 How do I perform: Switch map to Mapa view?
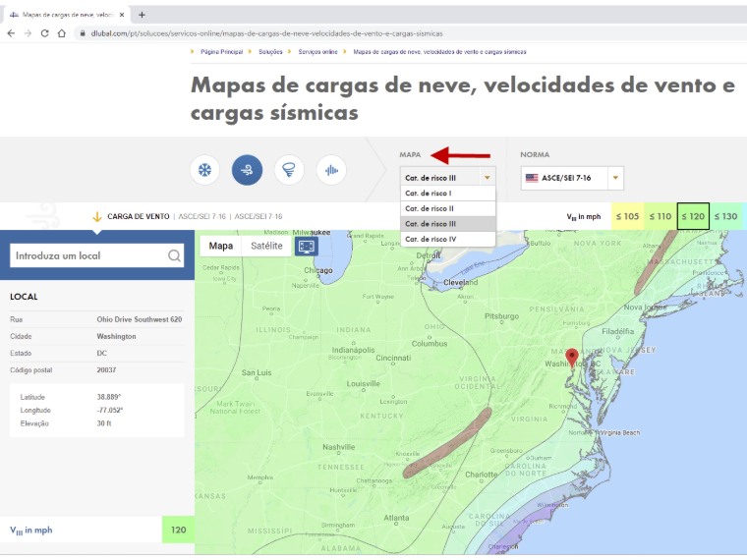(220, 247)
